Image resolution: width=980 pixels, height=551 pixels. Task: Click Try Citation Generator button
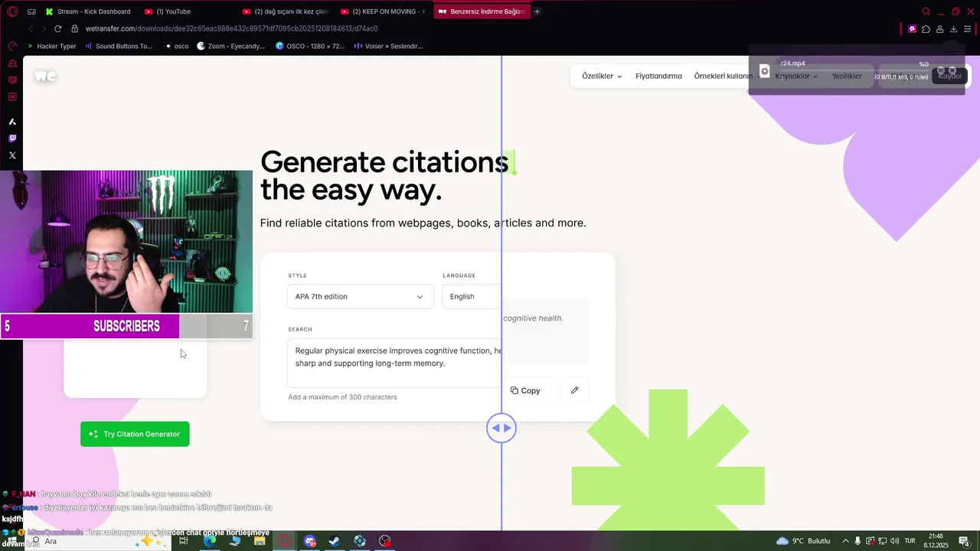[x=135, y=434]
